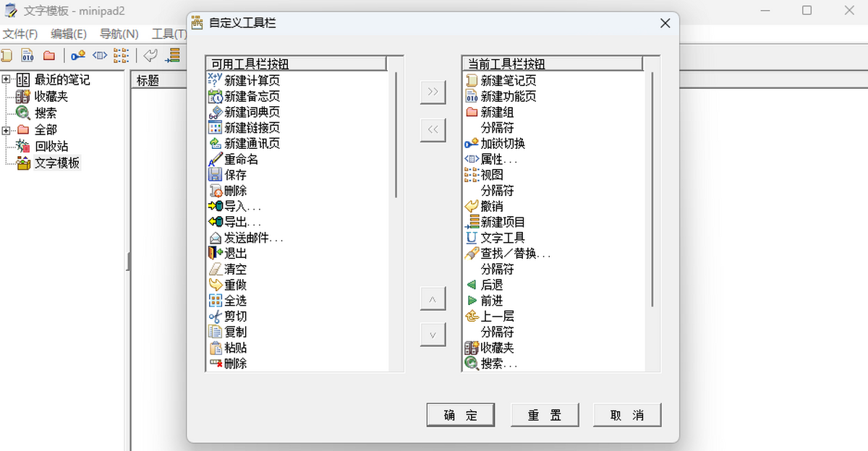
Task: Click the << remove-from-toolbar button
Action: tap(433, 129)
